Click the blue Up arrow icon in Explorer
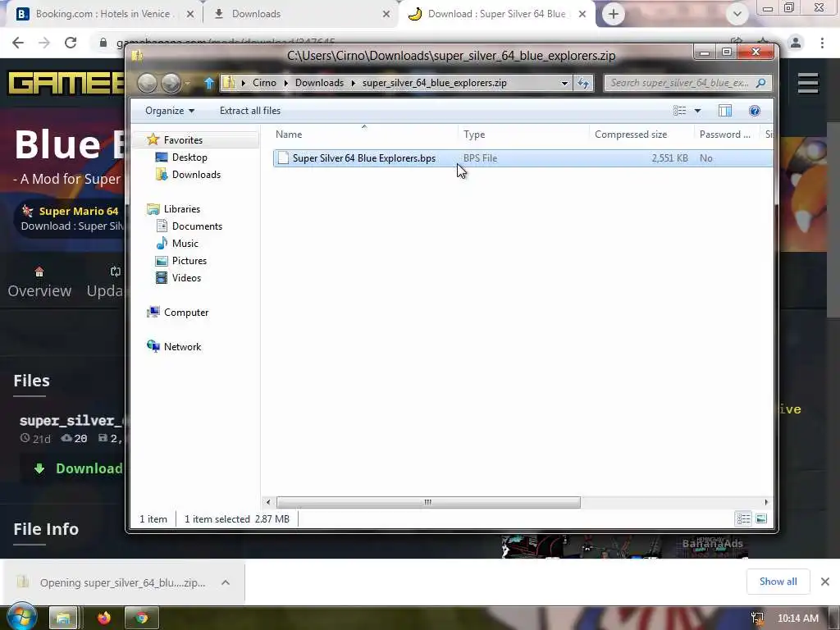840x630 pixels. coord(209,83)
